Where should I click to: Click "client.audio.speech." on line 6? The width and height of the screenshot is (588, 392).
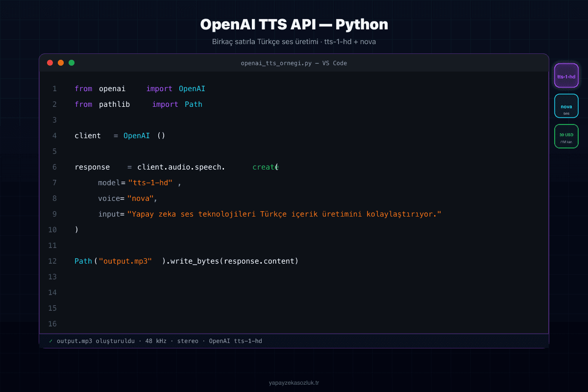[x=181, y=167]
